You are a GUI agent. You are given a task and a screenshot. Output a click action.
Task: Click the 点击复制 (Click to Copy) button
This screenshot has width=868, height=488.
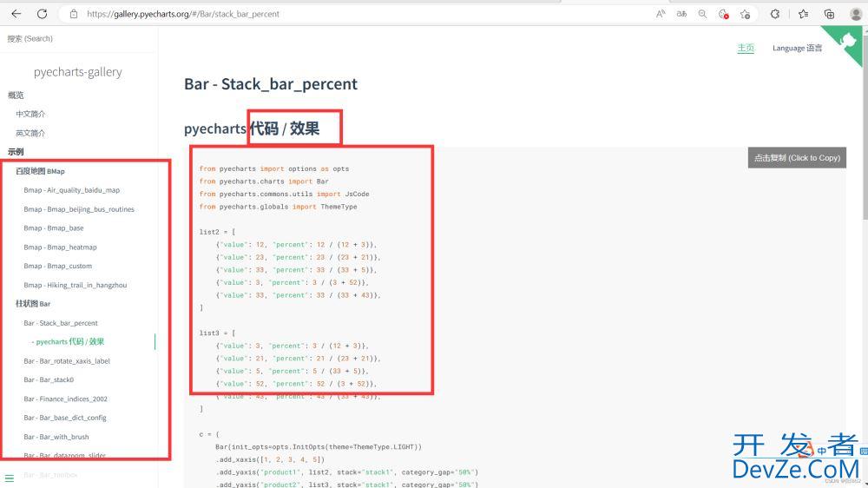tap(797, 158)
